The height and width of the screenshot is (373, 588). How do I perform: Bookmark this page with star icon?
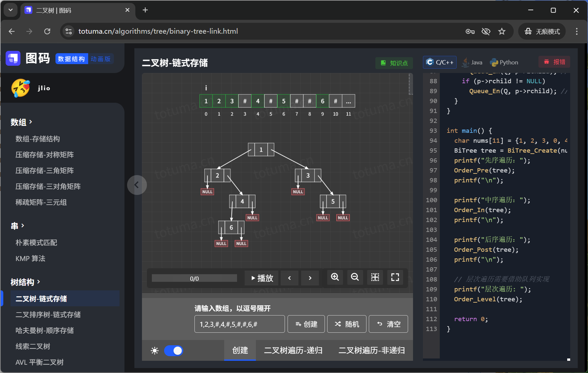pos(502,31)
